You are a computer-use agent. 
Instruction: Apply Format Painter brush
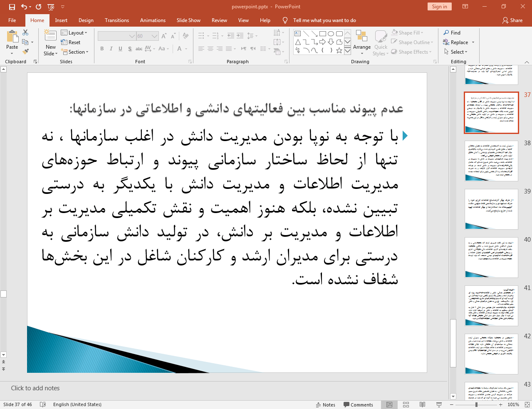25,52
